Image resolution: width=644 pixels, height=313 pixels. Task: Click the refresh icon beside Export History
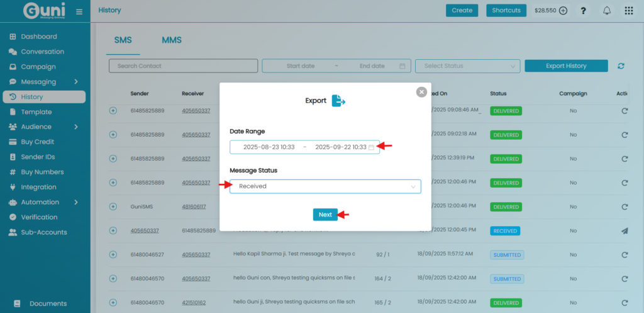tap(621, 66)
